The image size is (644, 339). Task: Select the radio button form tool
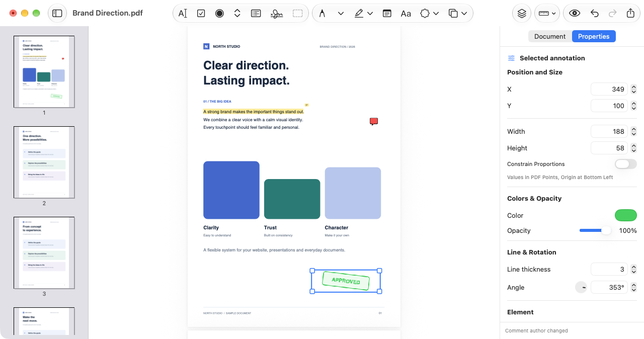(x=219, y=14)
